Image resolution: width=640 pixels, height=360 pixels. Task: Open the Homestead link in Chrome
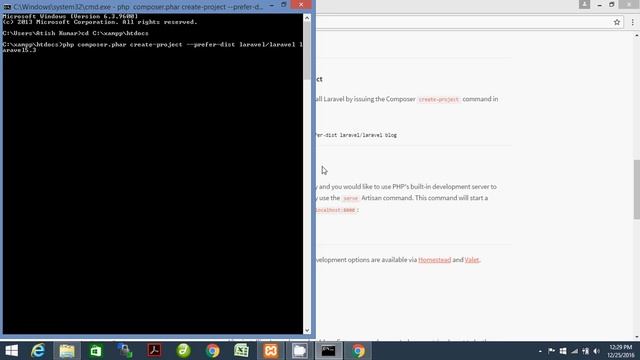434,260
